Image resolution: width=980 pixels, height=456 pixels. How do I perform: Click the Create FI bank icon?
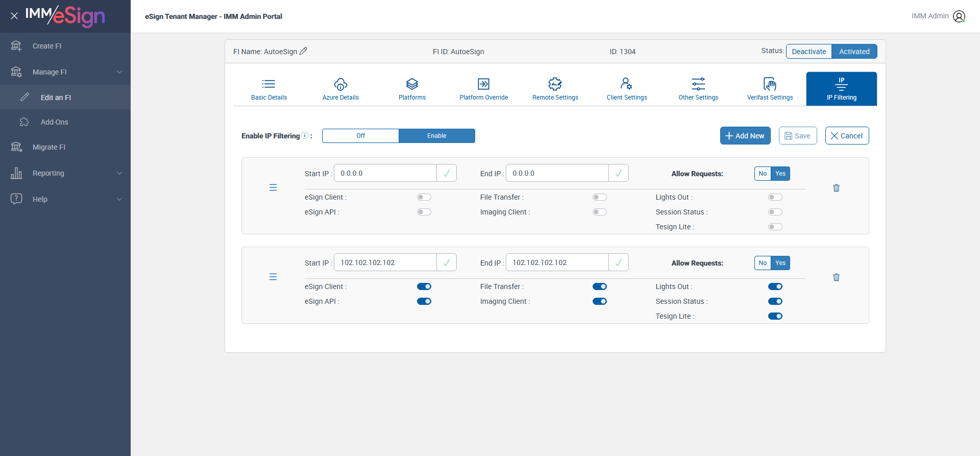pyautogui.click(x=16, y=46)
